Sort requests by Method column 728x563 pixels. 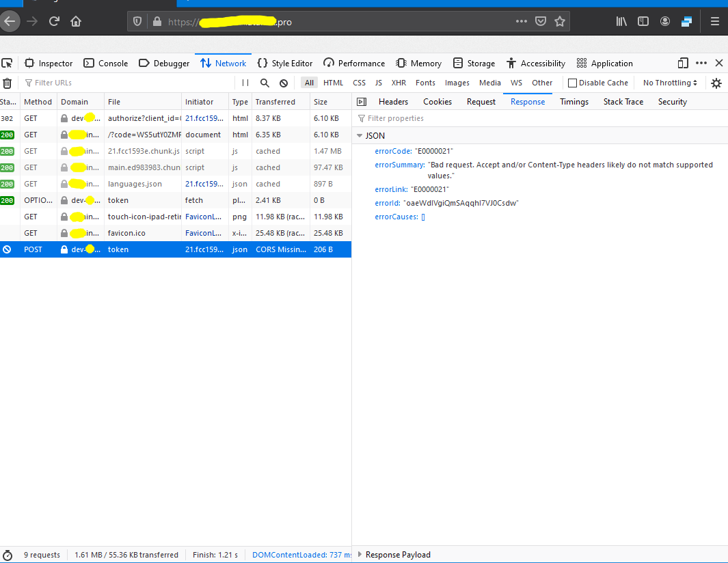[x=38, y=102]
